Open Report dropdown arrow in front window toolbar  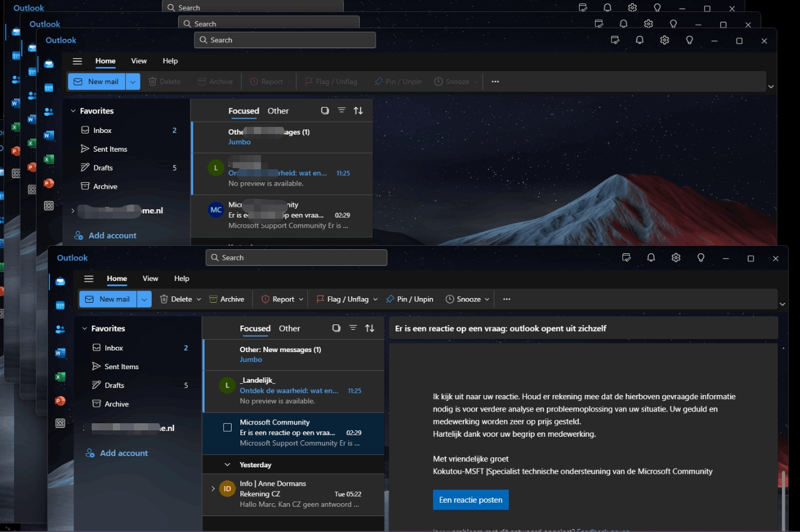(301, 299)
